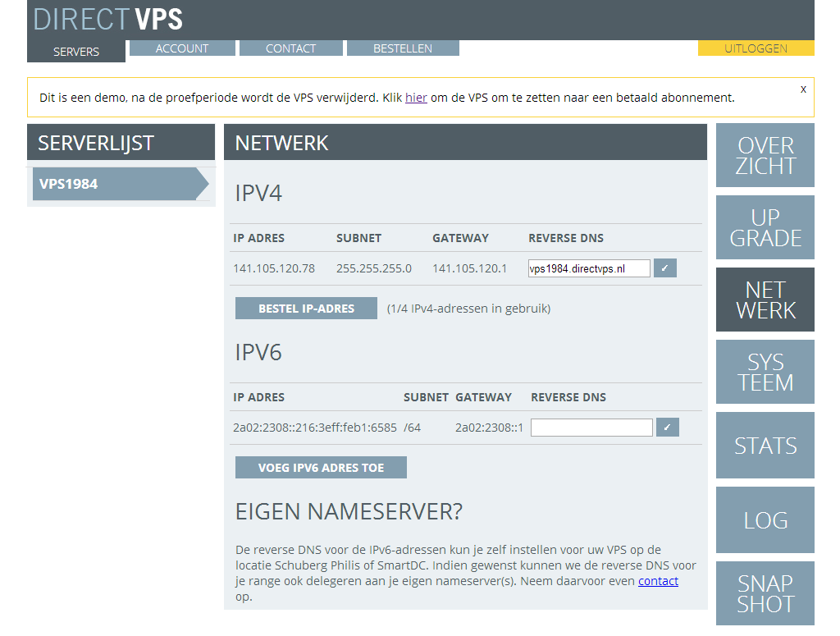
Task: Click the IPv4 reverse DNS input field
Action: pos(589,268)
